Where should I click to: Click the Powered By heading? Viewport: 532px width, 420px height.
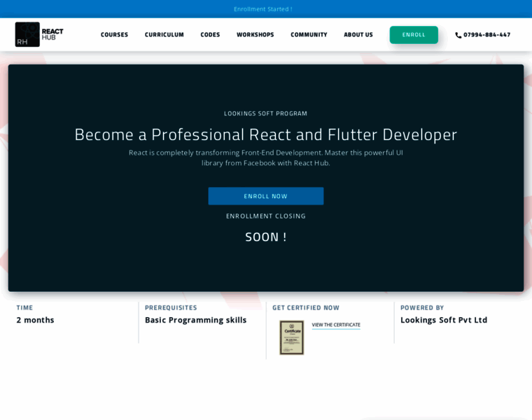[x=422, y=308]
